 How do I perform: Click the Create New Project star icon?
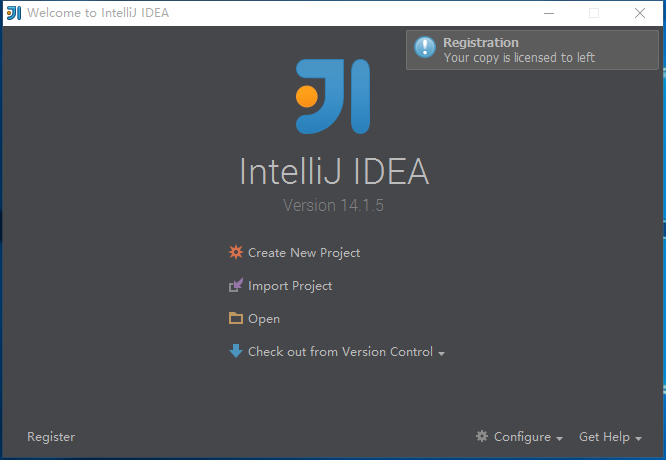click(x=236, y=252)
